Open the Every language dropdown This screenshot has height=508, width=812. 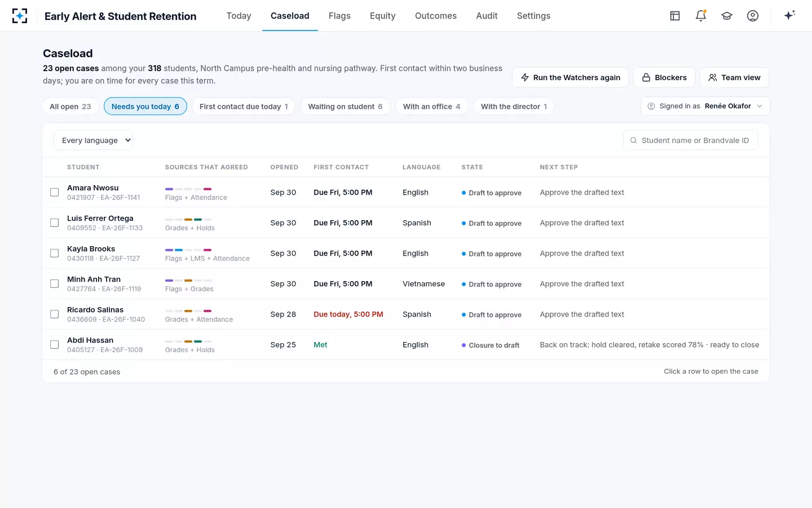click(x=94, y=141)
